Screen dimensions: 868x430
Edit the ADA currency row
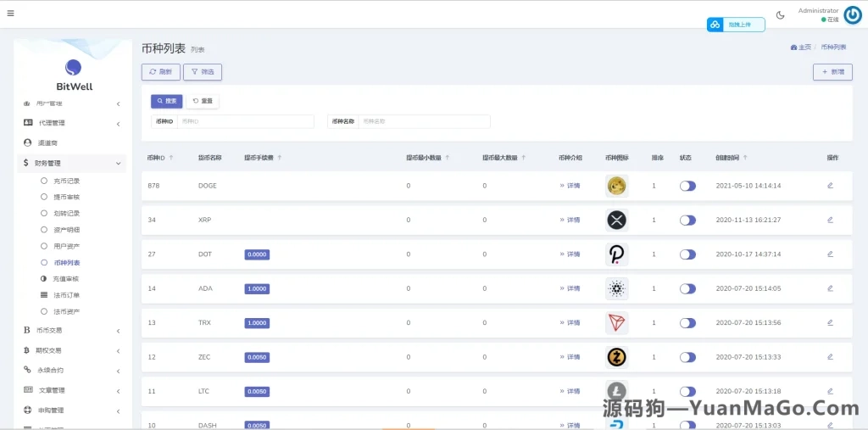coord(830,288)
